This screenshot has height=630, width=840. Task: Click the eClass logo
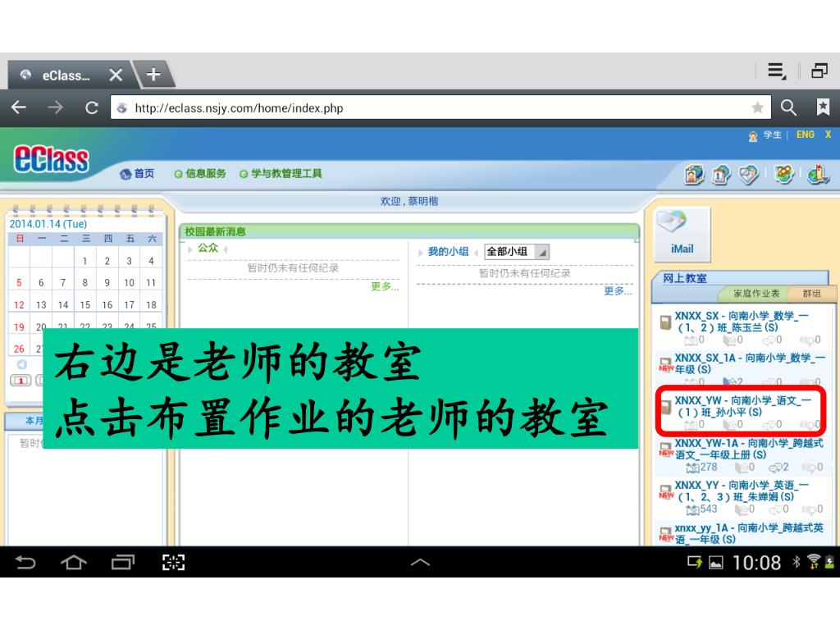[x=52, y=159]
